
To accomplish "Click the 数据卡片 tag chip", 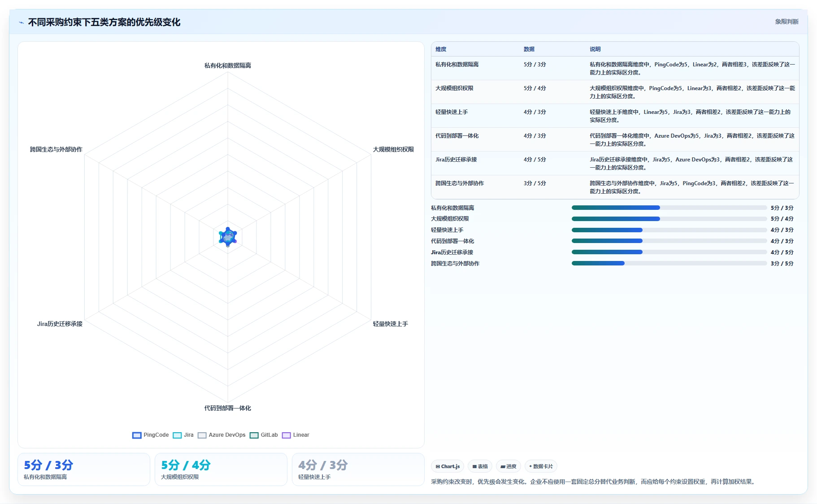I will tap(541, 466).
